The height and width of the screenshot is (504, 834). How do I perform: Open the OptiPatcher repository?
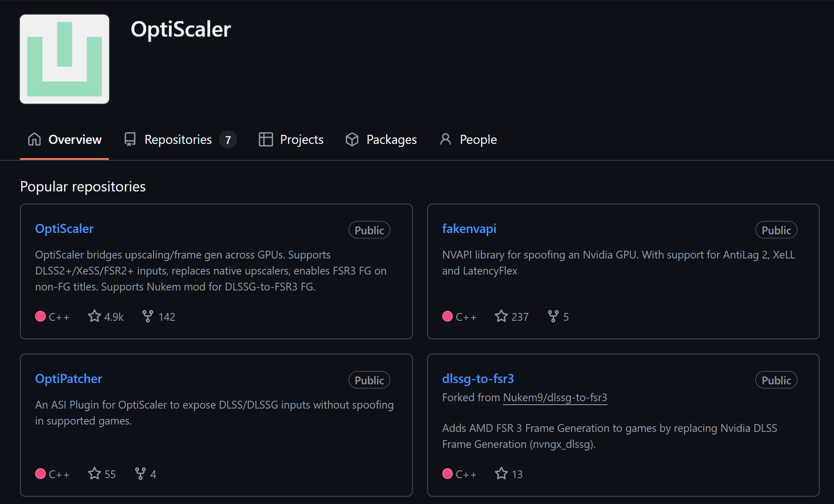[x=68, y=379]
